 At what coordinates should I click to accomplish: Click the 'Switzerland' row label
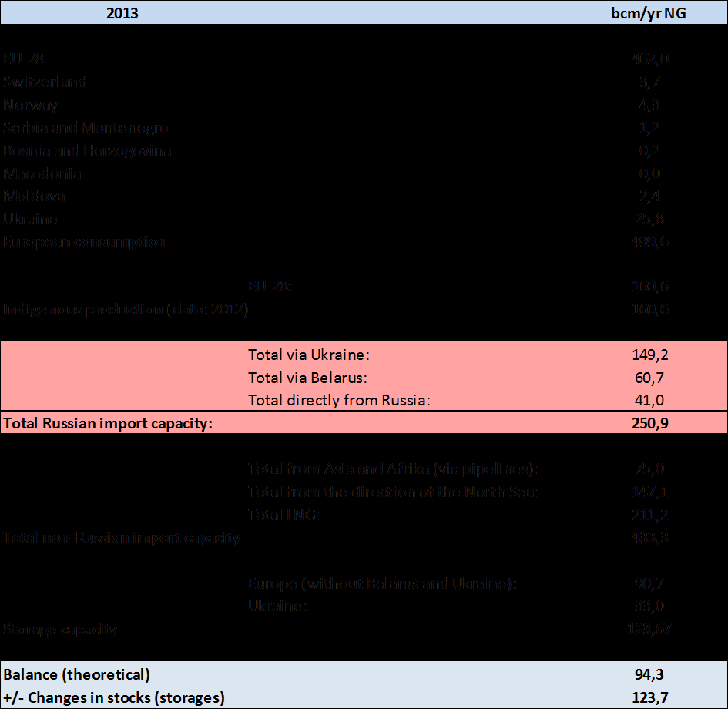pos(45,82)
